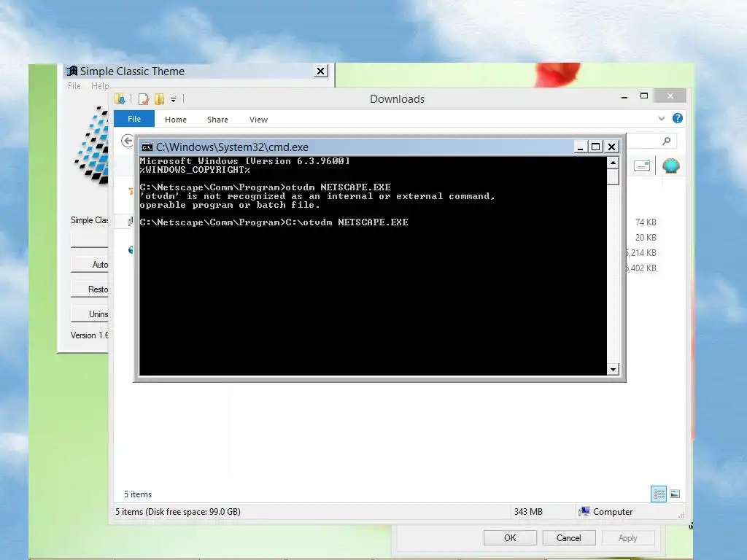Click the search magnifier icon in Explorer

pos(667,141)
